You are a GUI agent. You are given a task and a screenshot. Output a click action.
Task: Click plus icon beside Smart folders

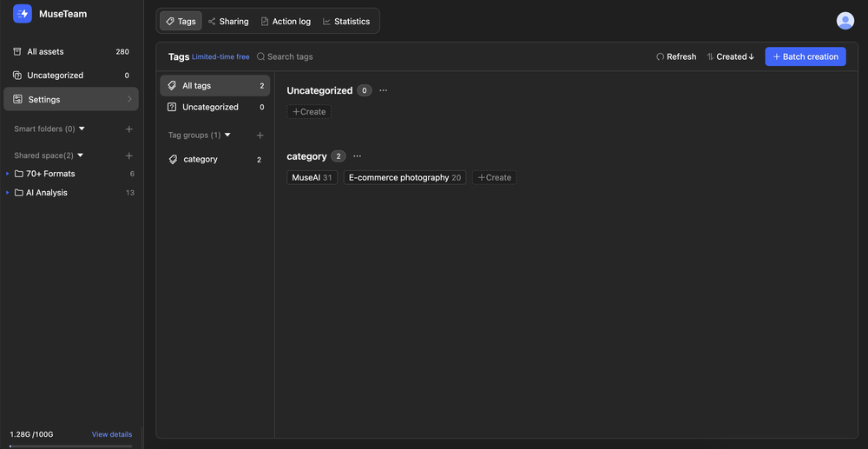point(129,129)
